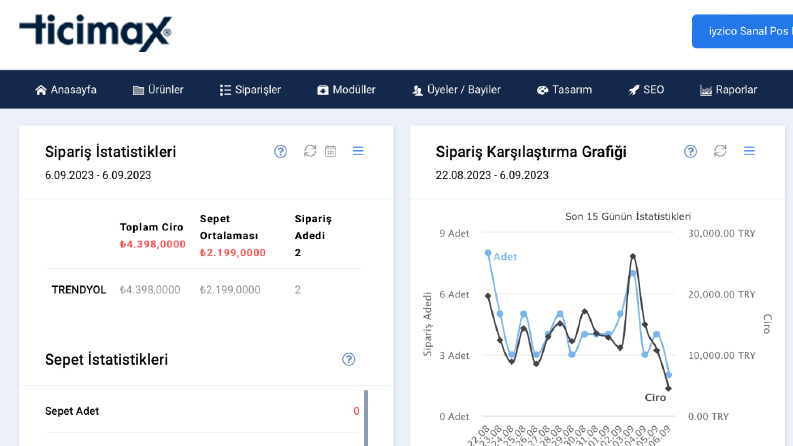Open help for Sepet İstatistikleri

tap(348, 360)
